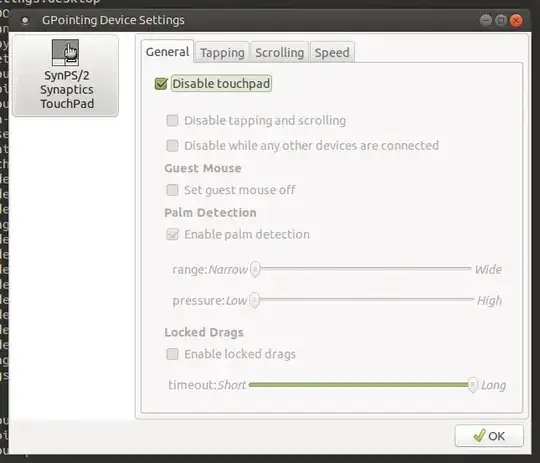Click the palm detection pressure slider handle
The width and height of the screenshot is (540, 463).
pos(254,300)
